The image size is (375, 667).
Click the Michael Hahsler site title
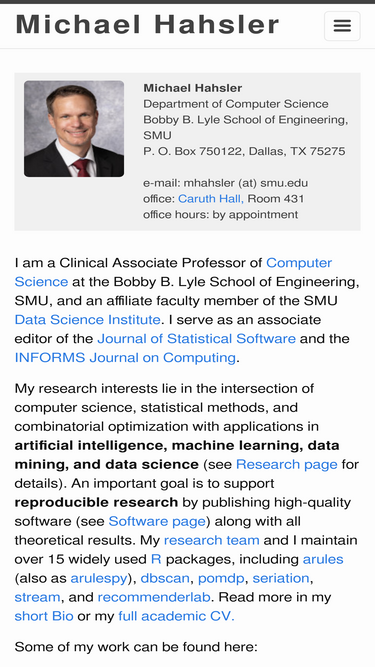coord(148,24)
